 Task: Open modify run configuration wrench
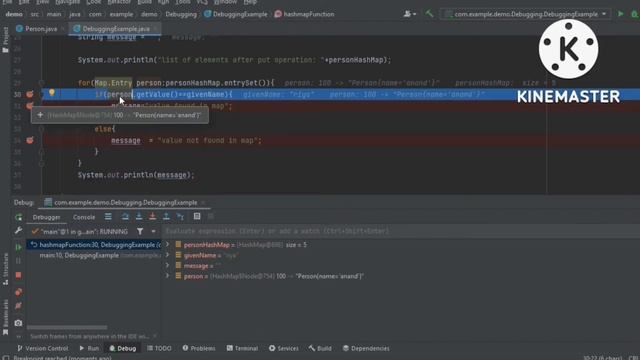[18, 231]
